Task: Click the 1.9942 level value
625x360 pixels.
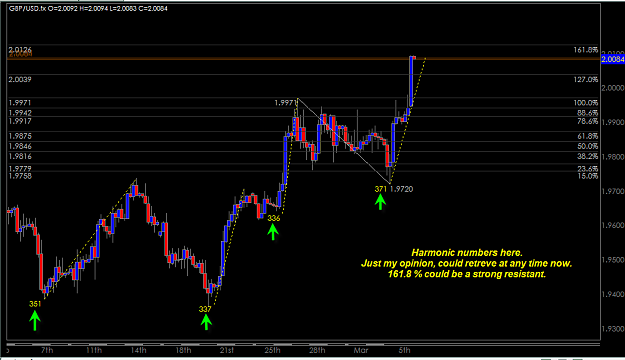Action: pos(20,113)
